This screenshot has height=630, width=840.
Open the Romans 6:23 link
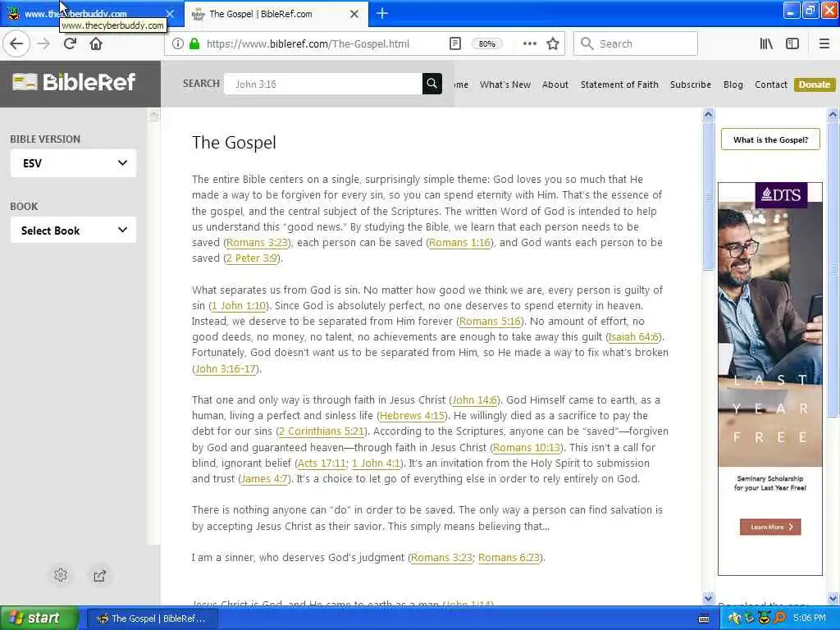tap(509, 558)
